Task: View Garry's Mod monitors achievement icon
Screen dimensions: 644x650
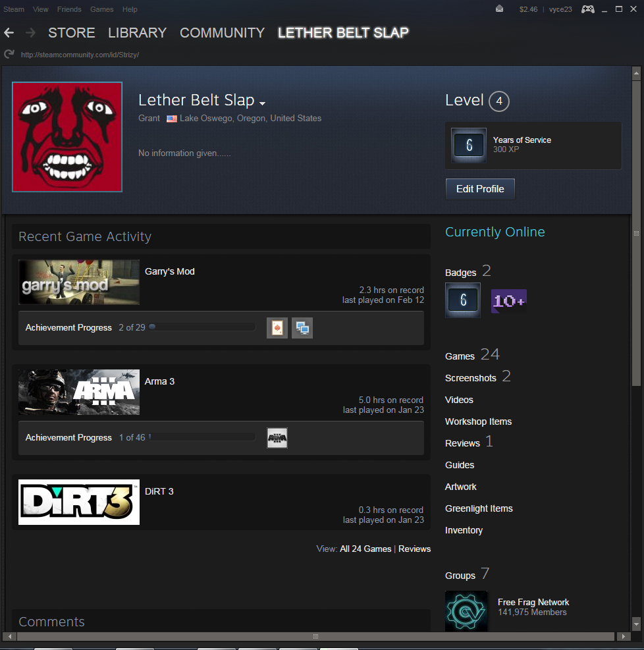Action: pyautogui.click(x=302, y=328)
